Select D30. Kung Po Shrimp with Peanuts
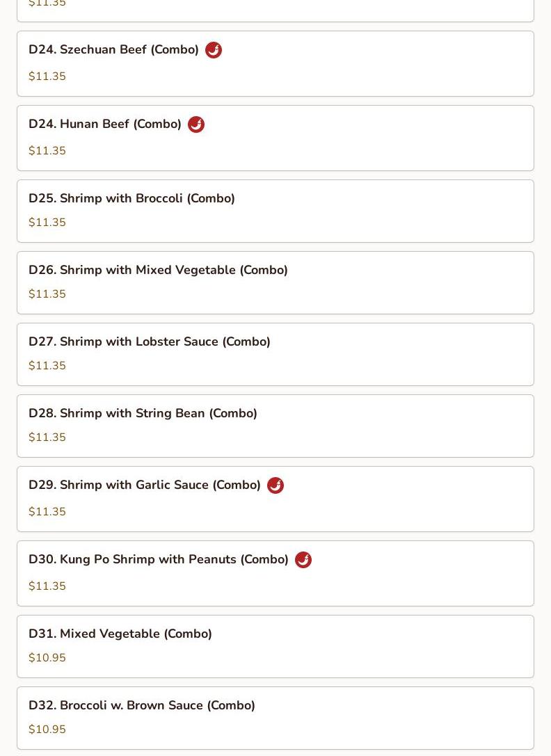Screen dimensions: 551x756 coord(158,560)
